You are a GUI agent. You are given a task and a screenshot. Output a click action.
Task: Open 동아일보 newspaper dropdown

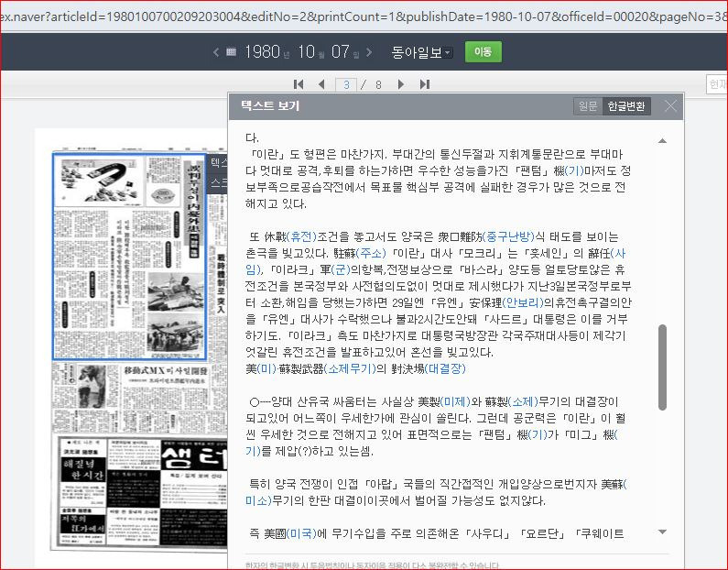[x=421, y=52]
